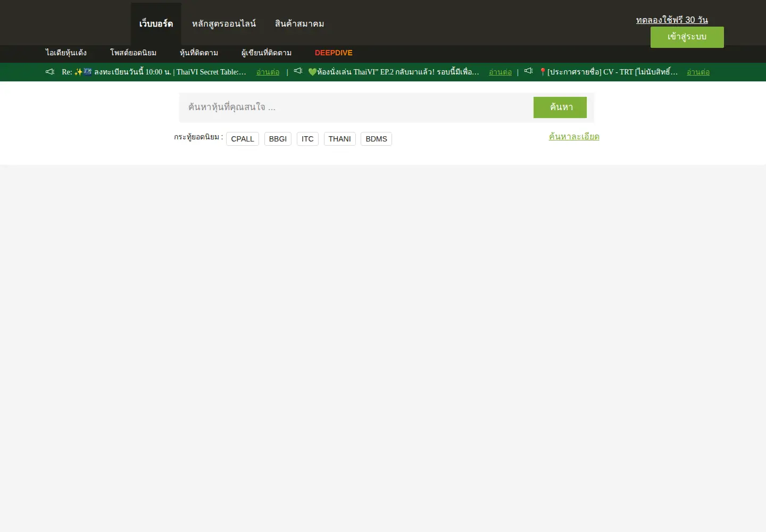Select the THANI popular tag

pyautogui.click(x=339, y=139)
